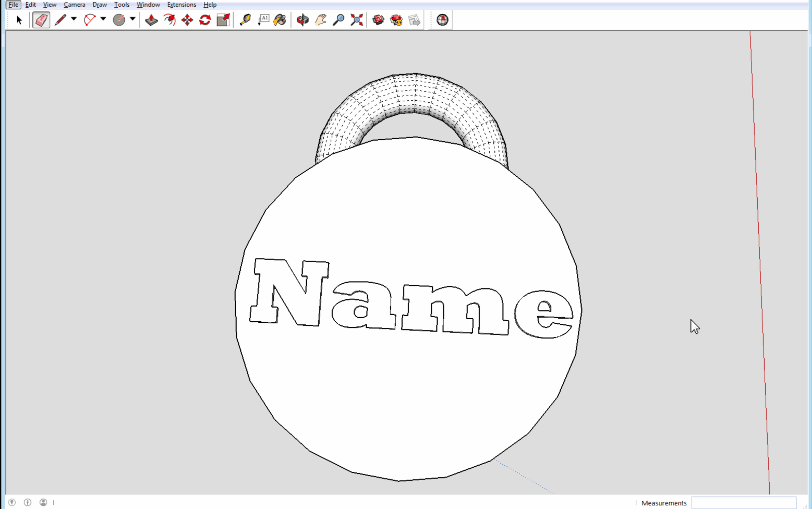This screenshot has width=812, height=509.
Task: Activate the Eraser tool
Action: 41,20
